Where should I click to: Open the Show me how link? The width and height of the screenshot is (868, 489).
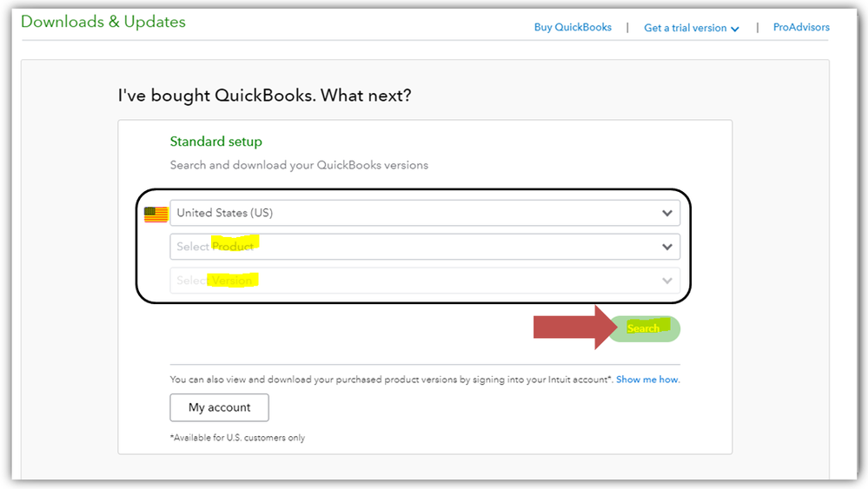[x=648, y=380]
